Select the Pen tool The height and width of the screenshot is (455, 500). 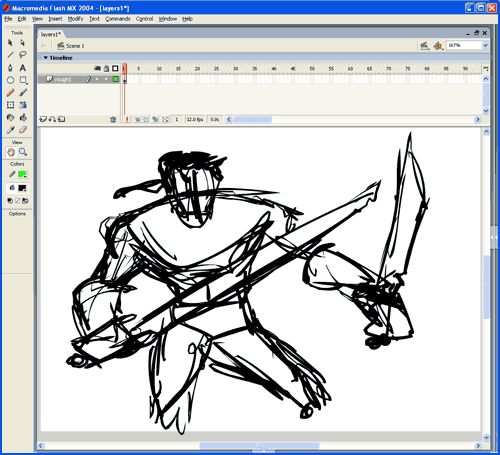tap(10, 68)
